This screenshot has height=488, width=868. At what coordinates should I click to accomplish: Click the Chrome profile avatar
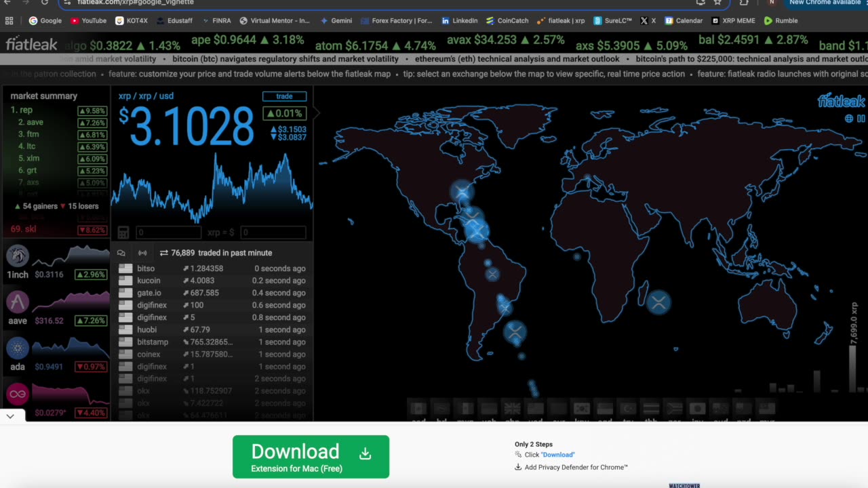point(771,3)
